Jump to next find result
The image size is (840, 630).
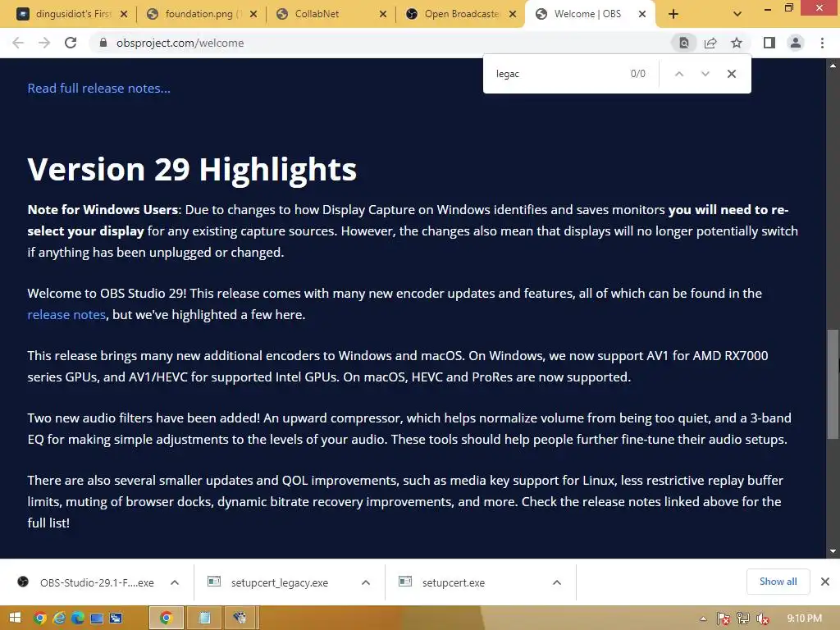(x=705, y=74)
